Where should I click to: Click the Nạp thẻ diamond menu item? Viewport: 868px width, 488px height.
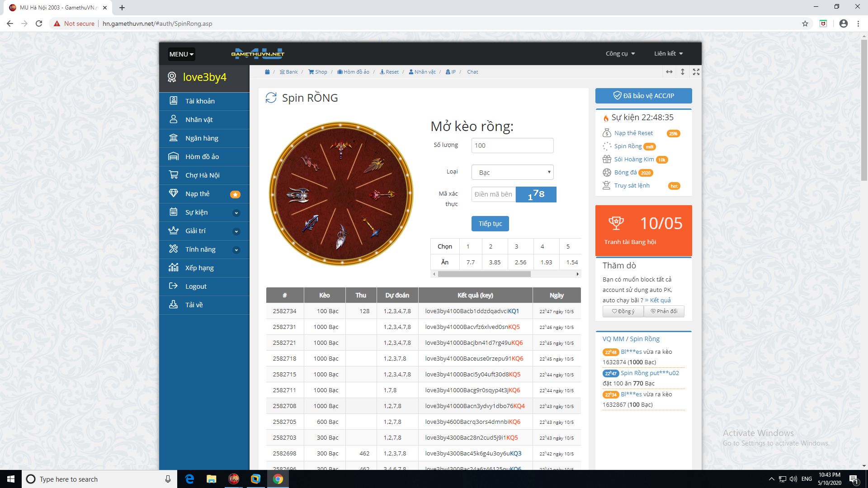tap(198, 194)
